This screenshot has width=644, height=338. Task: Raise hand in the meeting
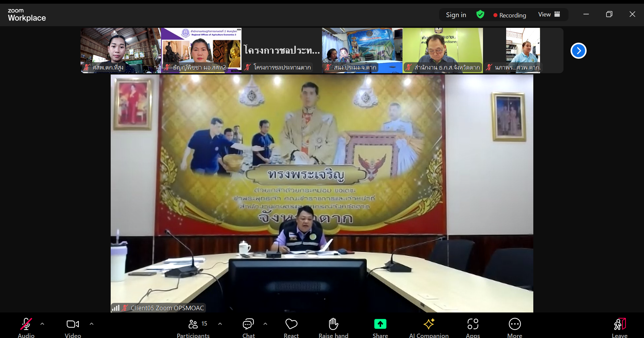coord(333,328)
